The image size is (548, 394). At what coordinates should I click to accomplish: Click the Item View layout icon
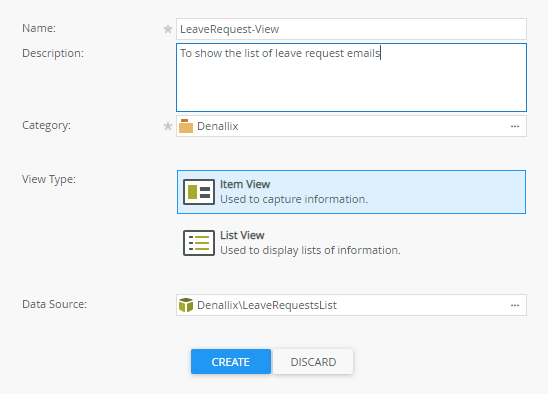(199, 192)
